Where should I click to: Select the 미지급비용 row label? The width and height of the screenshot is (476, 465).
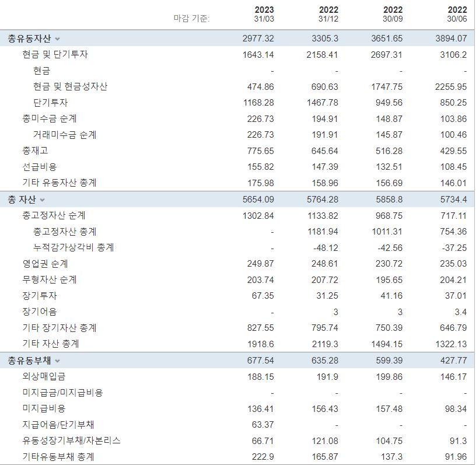click(x=44, y=408)
